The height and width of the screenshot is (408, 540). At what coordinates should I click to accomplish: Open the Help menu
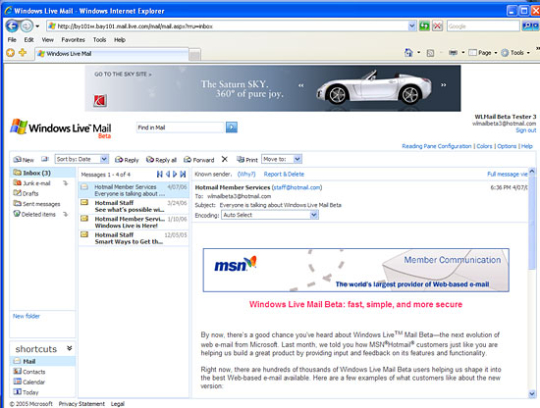[120, 40]
